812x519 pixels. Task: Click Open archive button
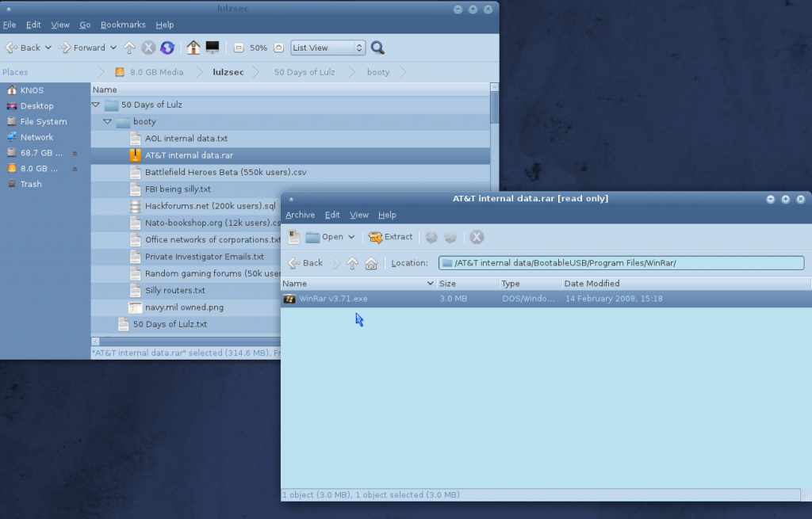(324, 237)
